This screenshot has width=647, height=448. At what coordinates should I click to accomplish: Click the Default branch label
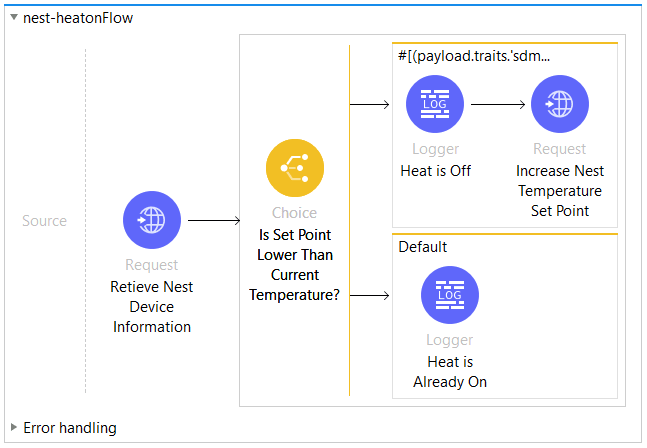pos(423,247)
